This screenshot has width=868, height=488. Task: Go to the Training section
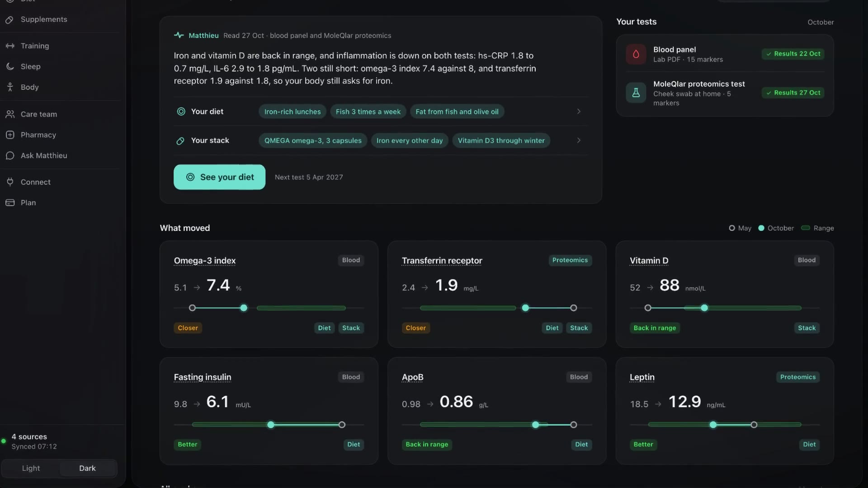[x=35, y=46]
